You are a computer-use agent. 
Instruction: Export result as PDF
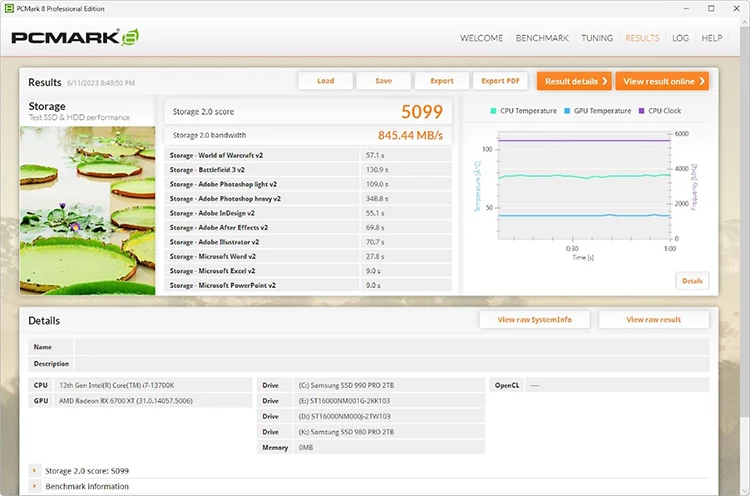point(500,81)
